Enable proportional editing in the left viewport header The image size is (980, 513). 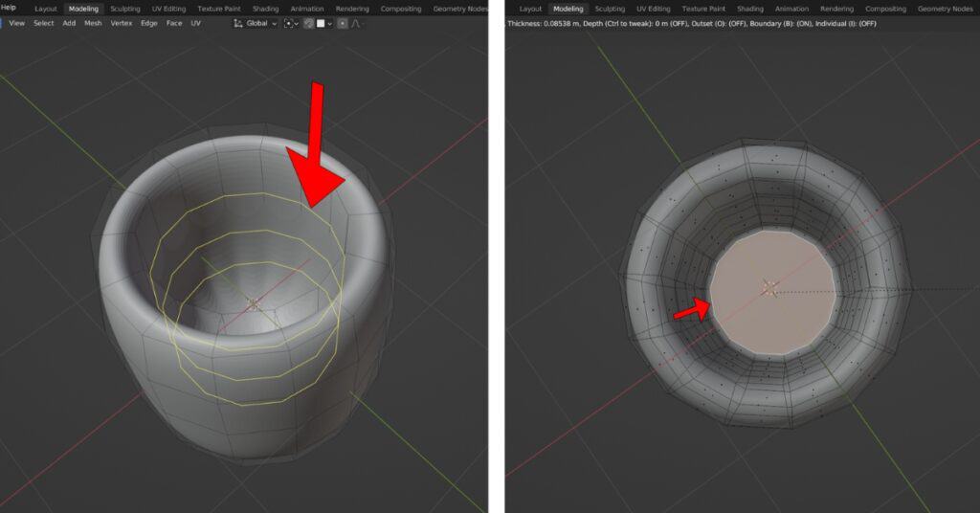coord(343,23)
